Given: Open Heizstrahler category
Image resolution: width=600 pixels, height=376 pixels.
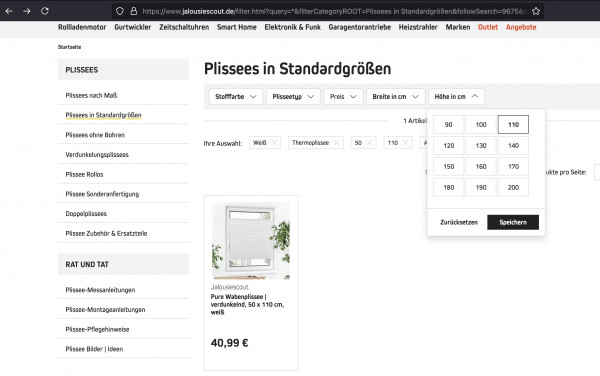Looking at the screenshot, I should click(418, 27).
